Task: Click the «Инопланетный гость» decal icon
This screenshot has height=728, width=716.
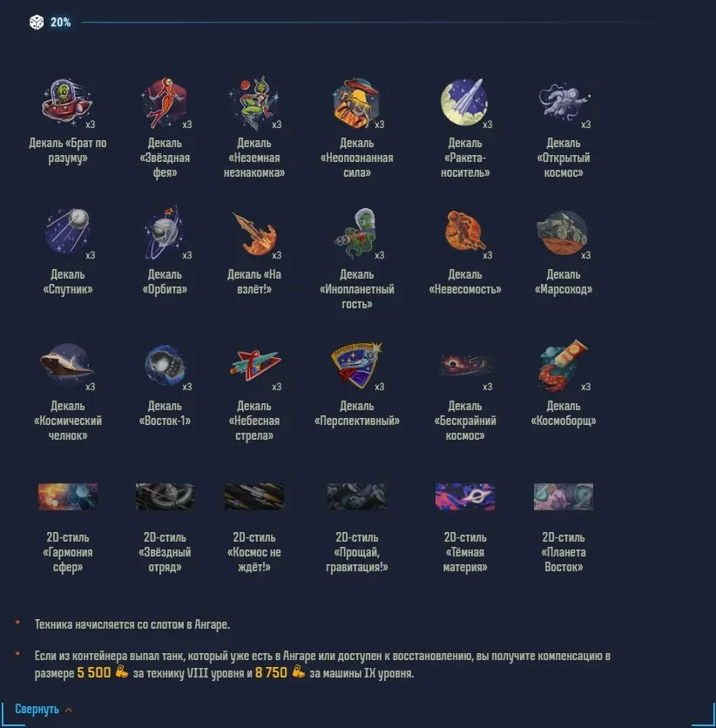Action: tap(356, 233)
